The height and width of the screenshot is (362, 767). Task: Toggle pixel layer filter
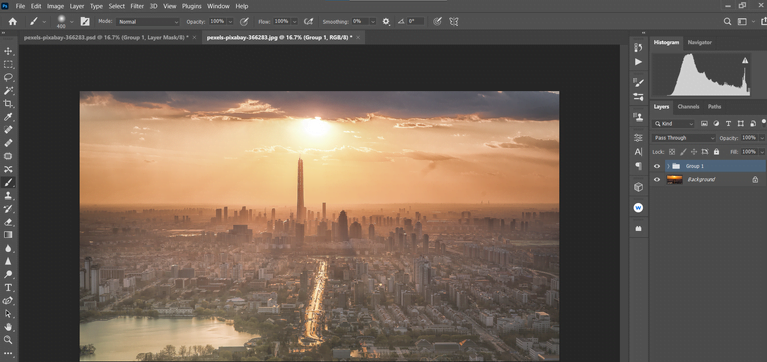click(704, 124)
